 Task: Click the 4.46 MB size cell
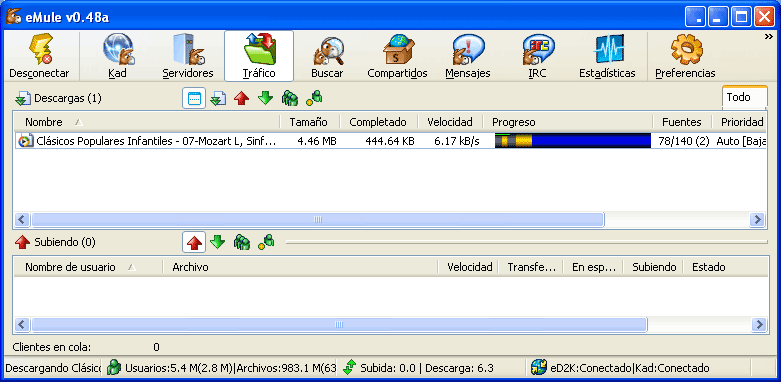pos(317,141)
